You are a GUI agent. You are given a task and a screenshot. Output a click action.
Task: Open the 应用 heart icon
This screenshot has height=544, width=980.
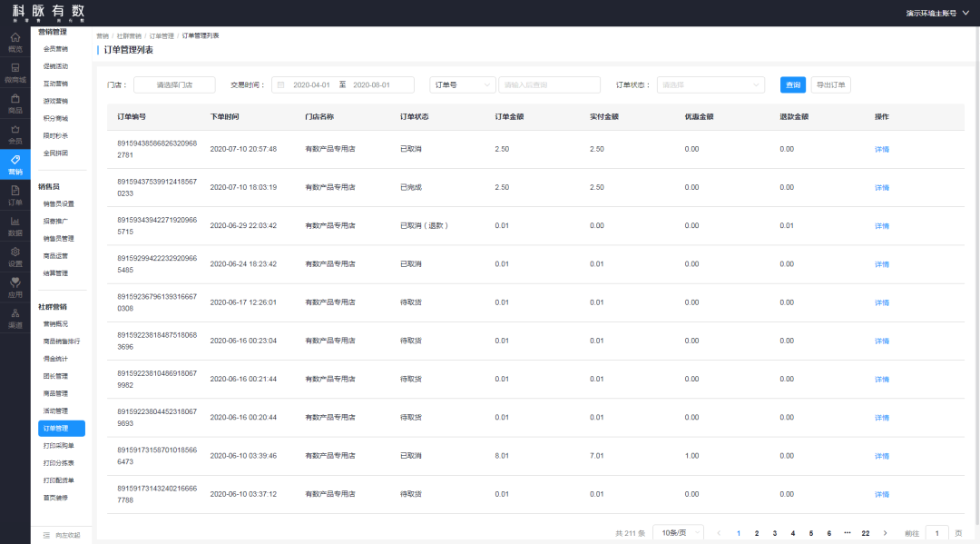(15, 282)
